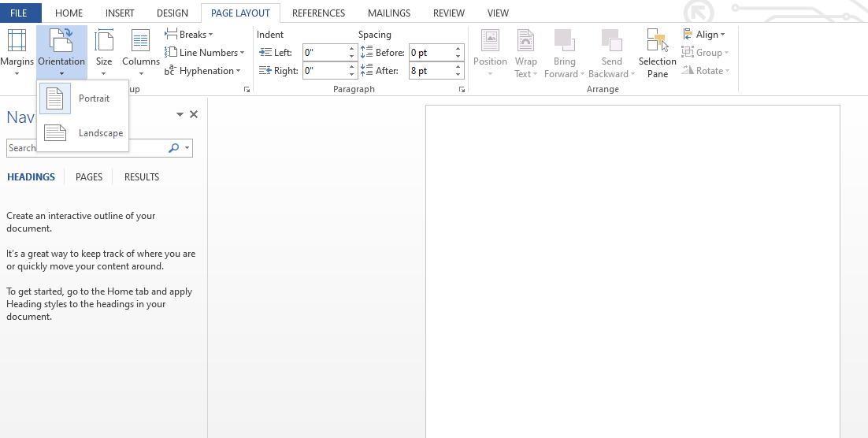The image size is (868, 438).
Task: Select the PAGE LAYOUT tab
Action: pos(240,13)
